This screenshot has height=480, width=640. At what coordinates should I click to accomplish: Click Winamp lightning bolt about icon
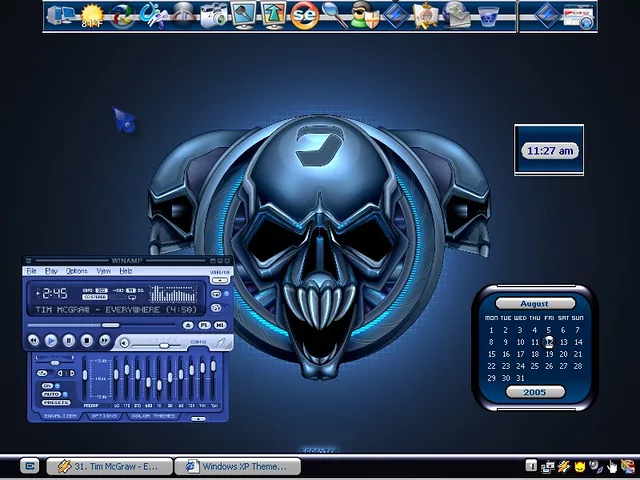[222, 343]
